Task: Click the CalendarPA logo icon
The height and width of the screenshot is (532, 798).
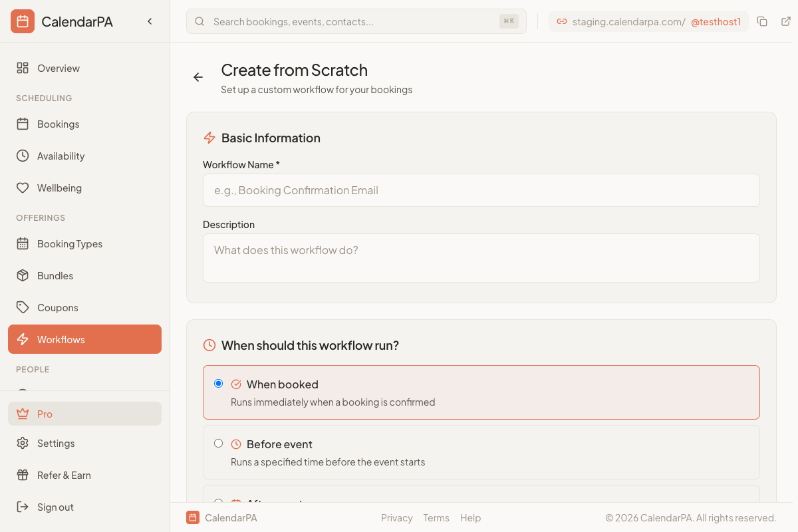Action: pyautogui.click(x=22, y=21)
